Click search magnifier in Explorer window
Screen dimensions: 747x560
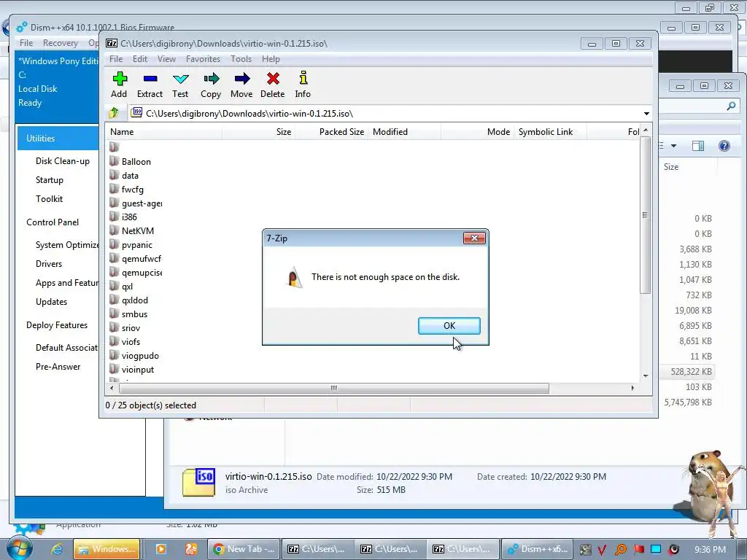tap(731, 106)
